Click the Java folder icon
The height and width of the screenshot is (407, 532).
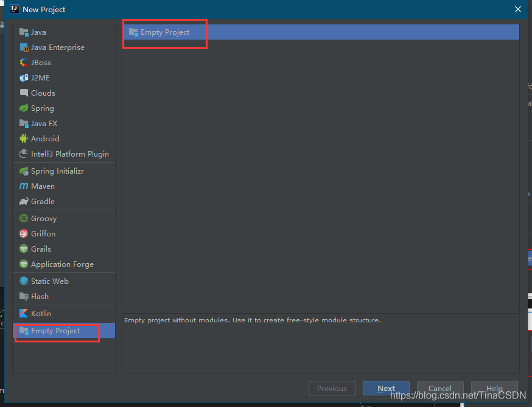[24, 32]
